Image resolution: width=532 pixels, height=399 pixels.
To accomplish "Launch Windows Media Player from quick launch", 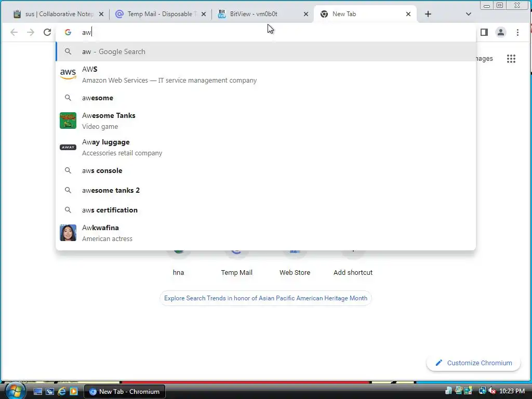I will (x=74, y=391).
